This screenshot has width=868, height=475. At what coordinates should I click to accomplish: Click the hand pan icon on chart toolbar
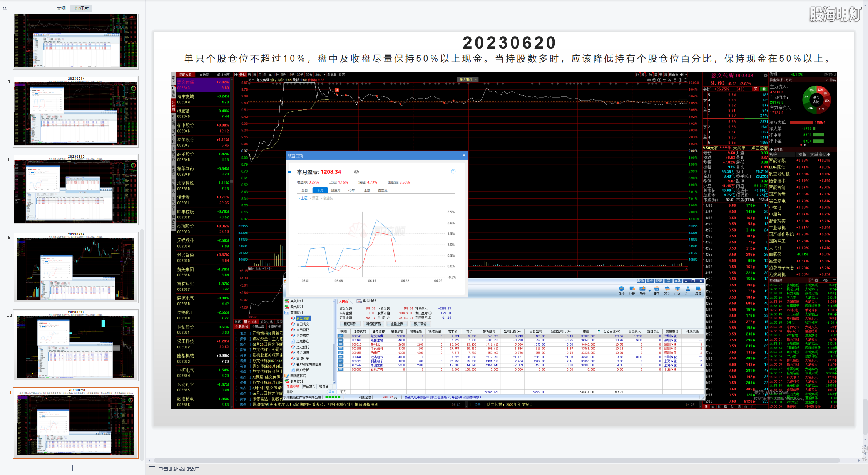[x=654, y=80]
